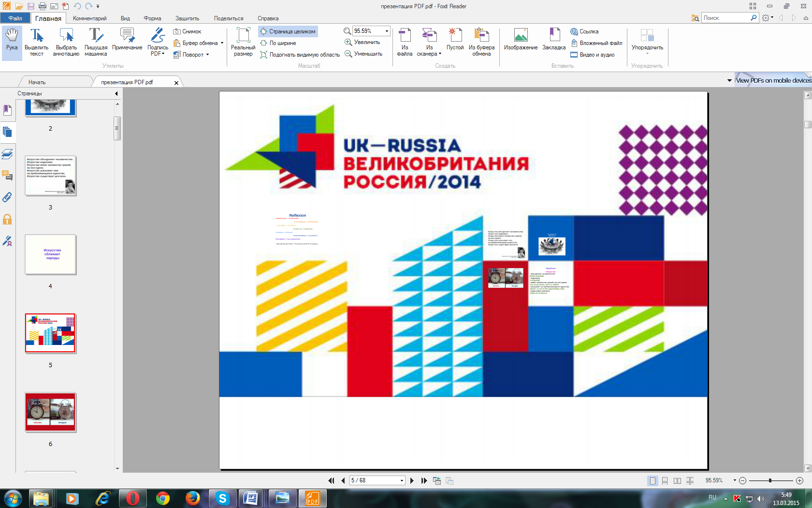
Task: Open the status bar zoom dropdown arrow
Action: [x=735, y=480]
